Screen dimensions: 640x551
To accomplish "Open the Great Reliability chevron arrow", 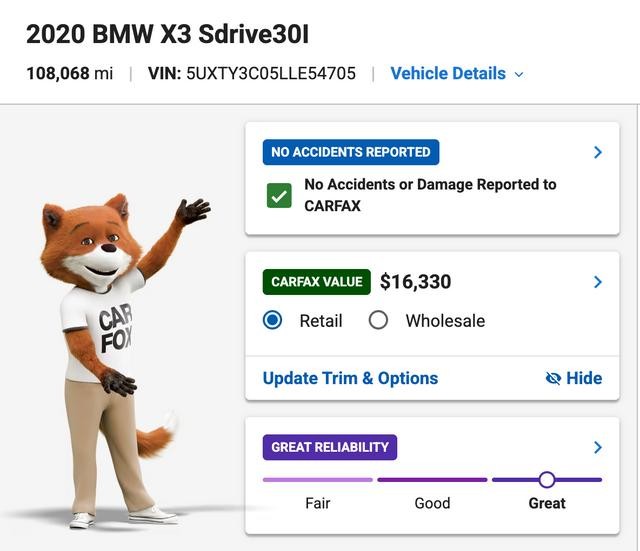I will point(598,447).
